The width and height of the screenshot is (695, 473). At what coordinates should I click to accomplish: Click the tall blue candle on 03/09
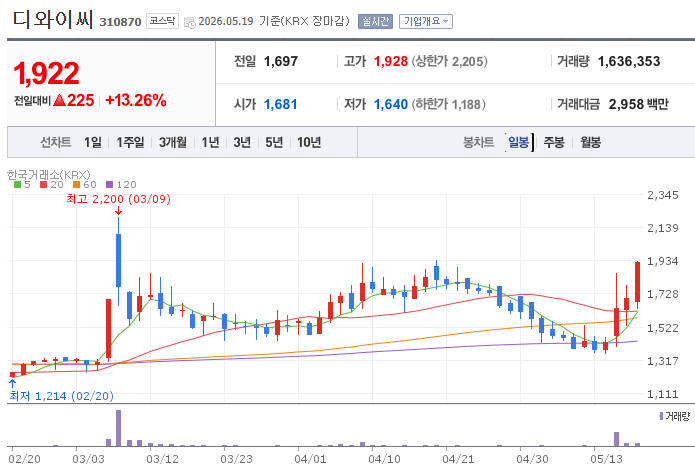point(118,260)
